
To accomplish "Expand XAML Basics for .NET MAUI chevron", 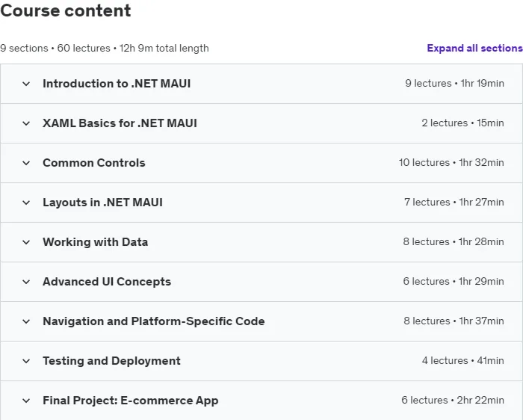I will pyautogui.click(x=26, y=123).
